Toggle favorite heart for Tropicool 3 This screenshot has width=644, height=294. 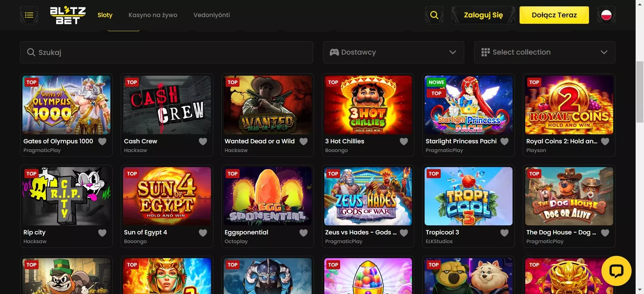[x=504, y=233]
